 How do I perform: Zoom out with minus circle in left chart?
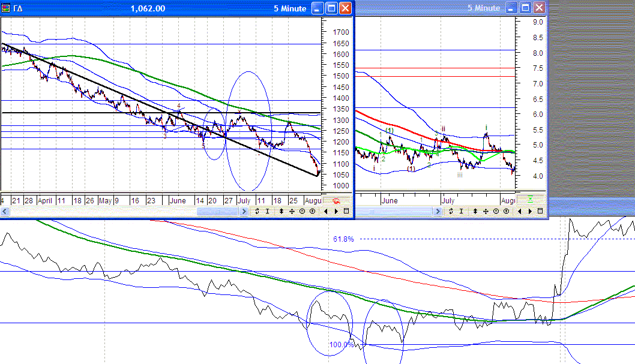pyautogui.click(x=302, y=211)
